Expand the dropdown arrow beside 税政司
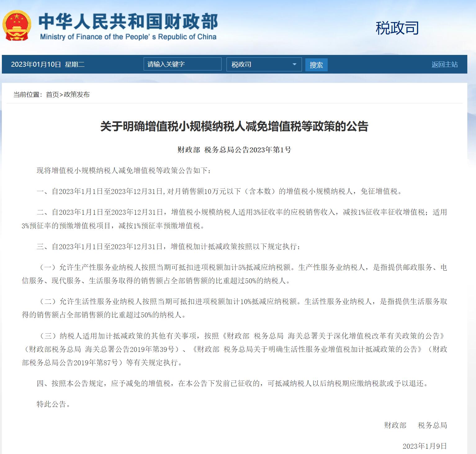Viewport: 476px width, 454px height. (x=294, y=64)
